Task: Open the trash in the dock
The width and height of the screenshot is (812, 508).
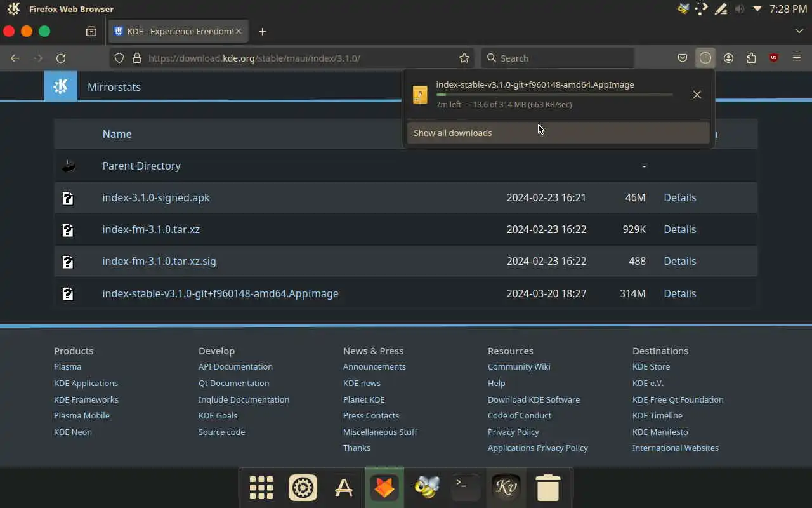Action: tap(547, 488)
